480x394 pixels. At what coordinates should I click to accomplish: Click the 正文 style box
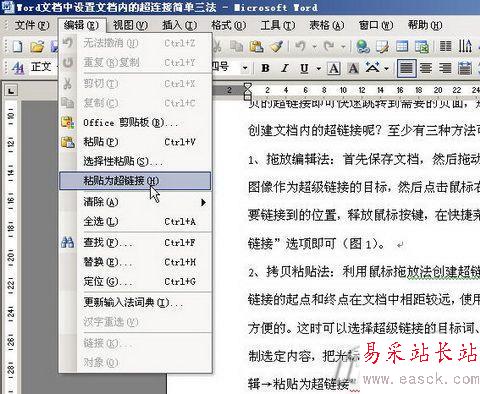click(41, 68)
